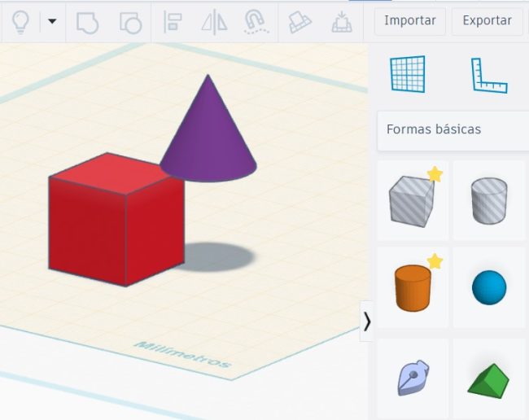
Task: Collapse the shapes panel with the chevron
Action: [x=366, y=322]
